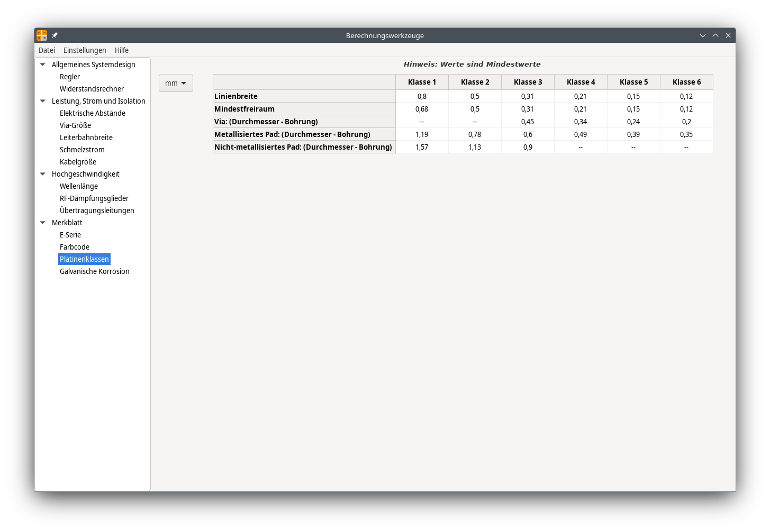Image resolution: width=770 pixels, height=532 pixels.
Task: Collapse the Allgemeines Systemdesign tree section
Action: [43, 65]
